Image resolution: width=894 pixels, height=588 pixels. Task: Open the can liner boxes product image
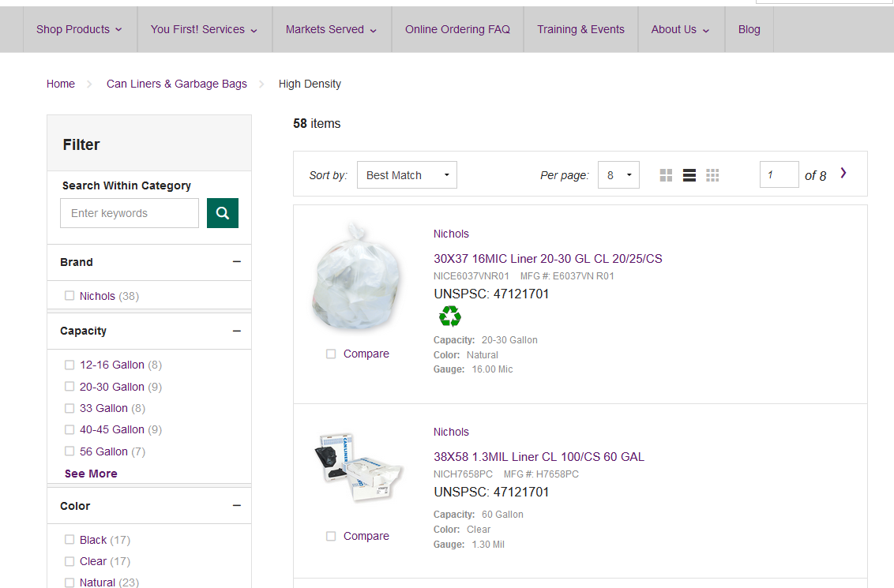pyautogui.click(x=358, y=466)
